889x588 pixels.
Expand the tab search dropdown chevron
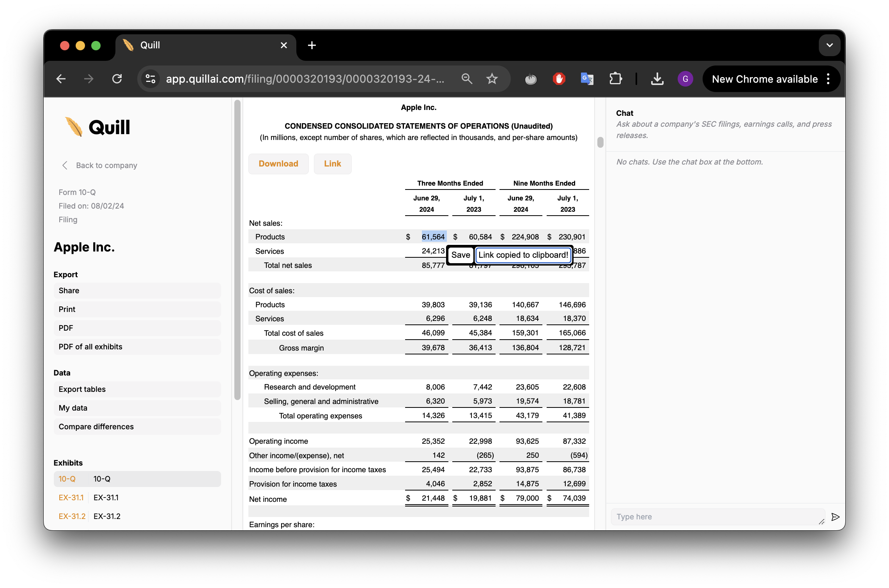point(829,45)
